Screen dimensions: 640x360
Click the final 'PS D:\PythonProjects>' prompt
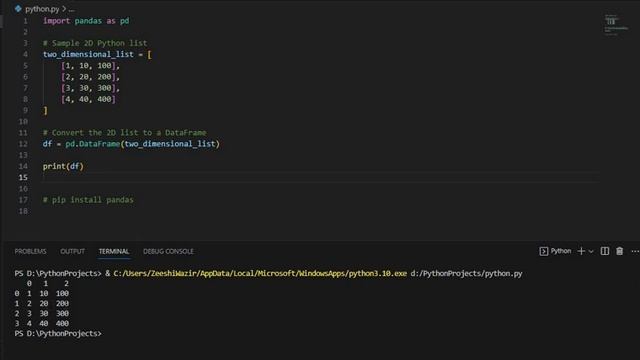pyautogui.click(x=58, y=333)
